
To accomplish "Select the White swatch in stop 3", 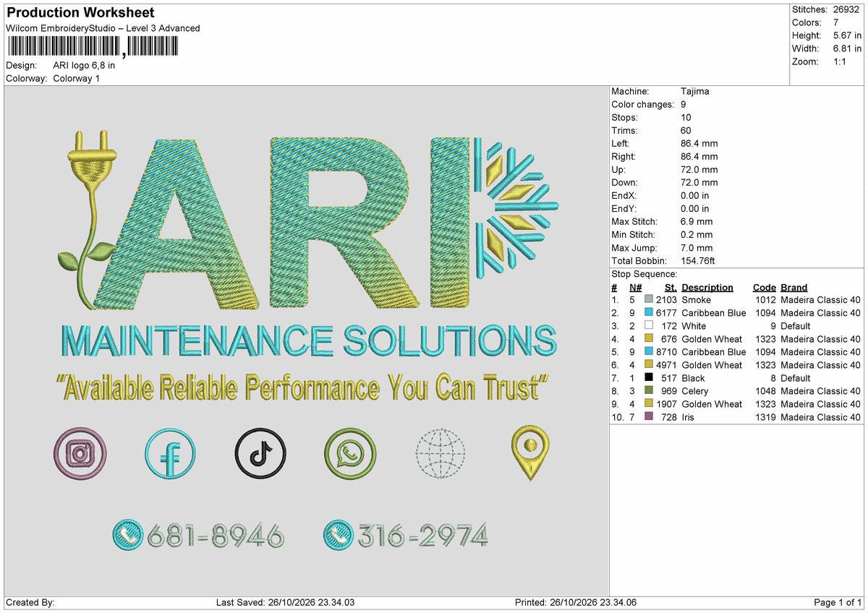I will 649,326.
